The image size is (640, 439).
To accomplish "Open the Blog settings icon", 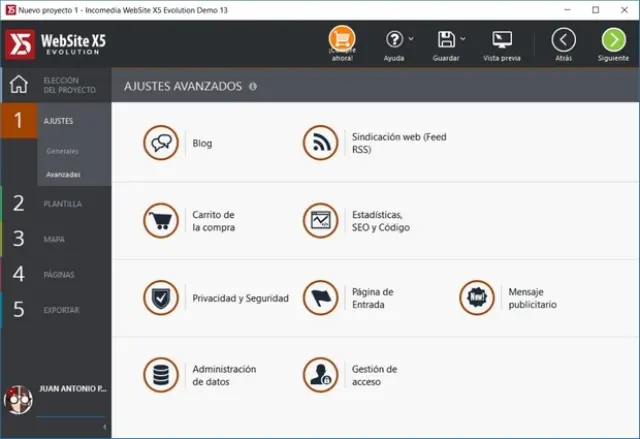I will (161, 143).
